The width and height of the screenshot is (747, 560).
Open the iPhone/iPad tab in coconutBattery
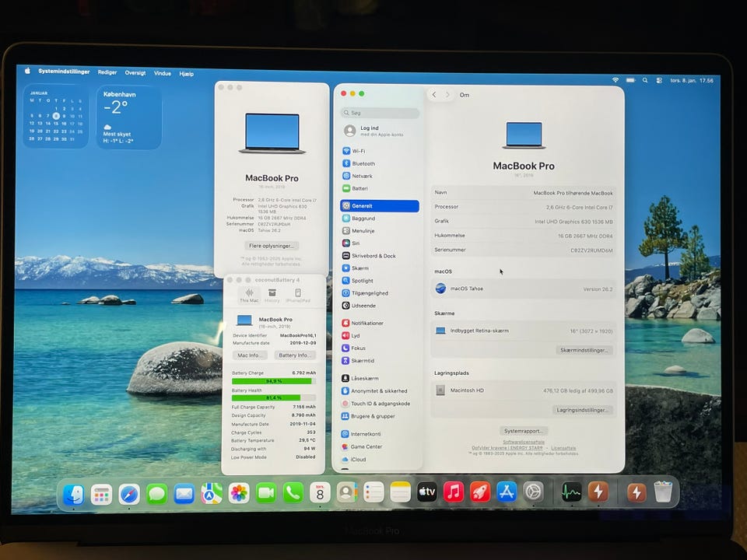tap(298, 295)
